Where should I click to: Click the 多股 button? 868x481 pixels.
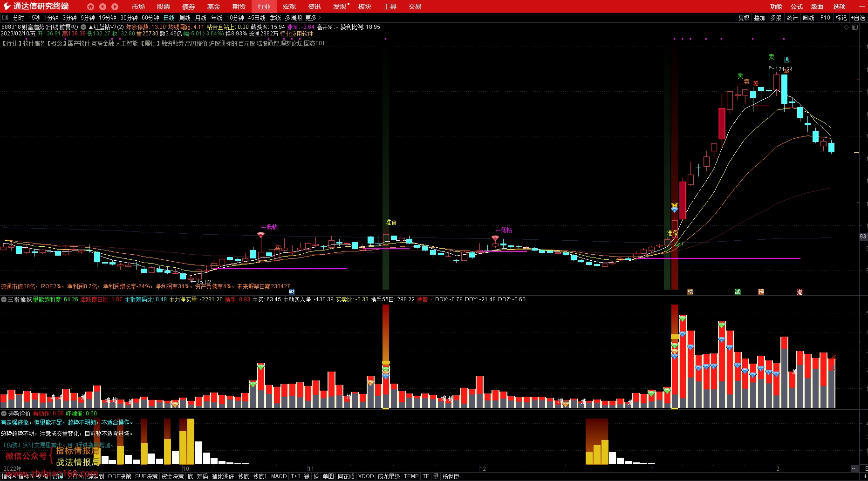(x=776, y=18)
